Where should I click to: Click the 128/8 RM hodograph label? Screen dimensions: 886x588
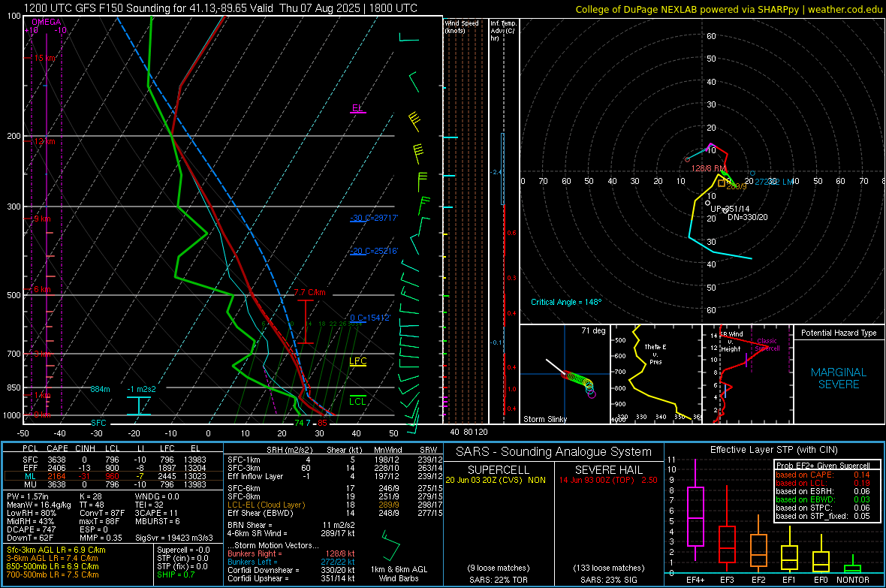(708, 168)
